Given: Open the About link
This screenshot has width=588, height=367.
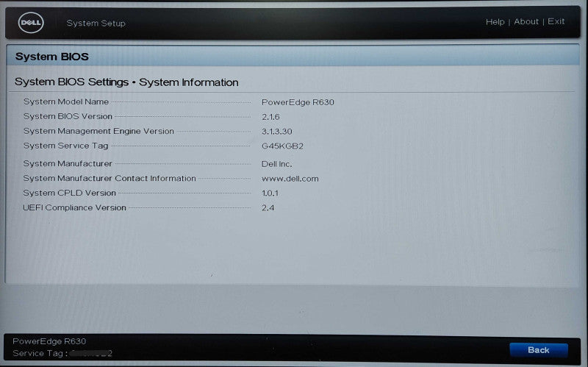Looking at the screenshot, I should [526, 22].
